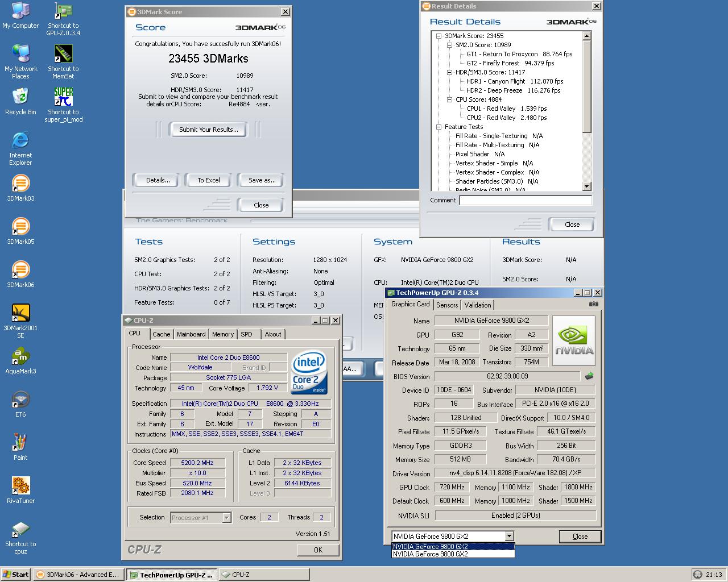
Task: Select the second GeForce 9800 GX2 list entry
Action: pos(453,554)
